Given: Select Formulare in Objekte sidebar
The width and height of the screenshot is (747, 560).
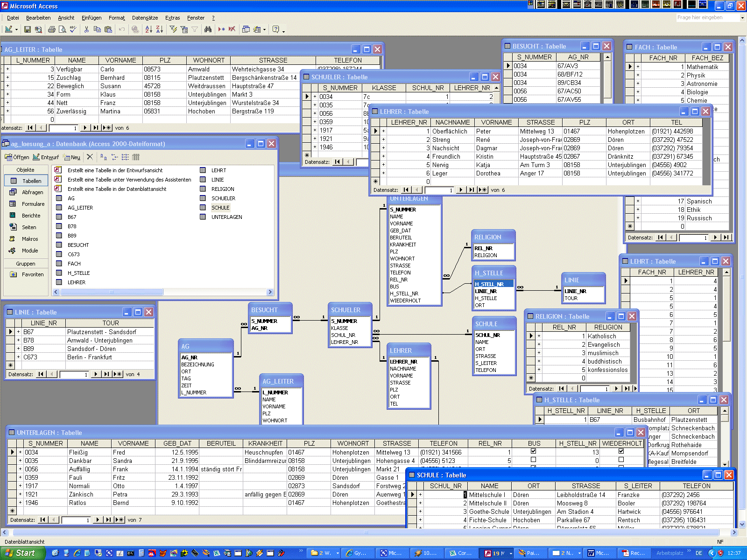Looking at the screenshot, I should [x=27, y=204].
